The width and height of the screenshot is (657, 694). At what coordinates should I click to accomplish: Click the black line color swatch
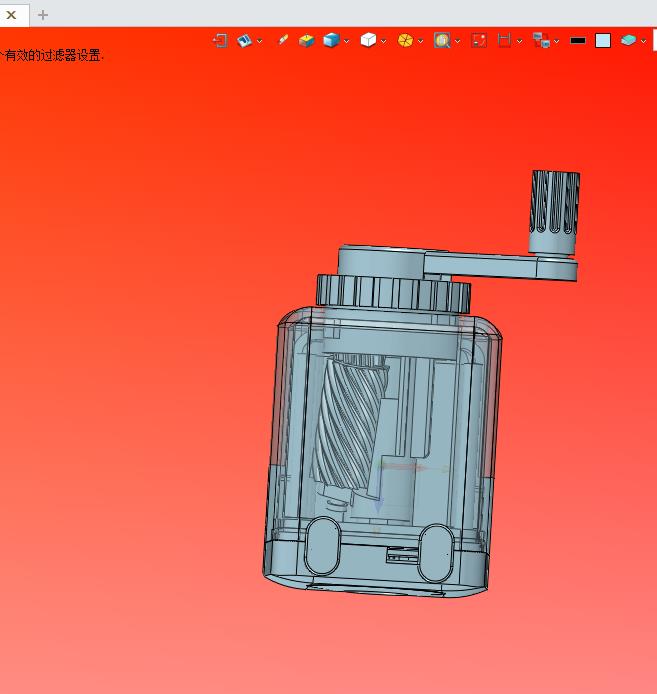578,41
